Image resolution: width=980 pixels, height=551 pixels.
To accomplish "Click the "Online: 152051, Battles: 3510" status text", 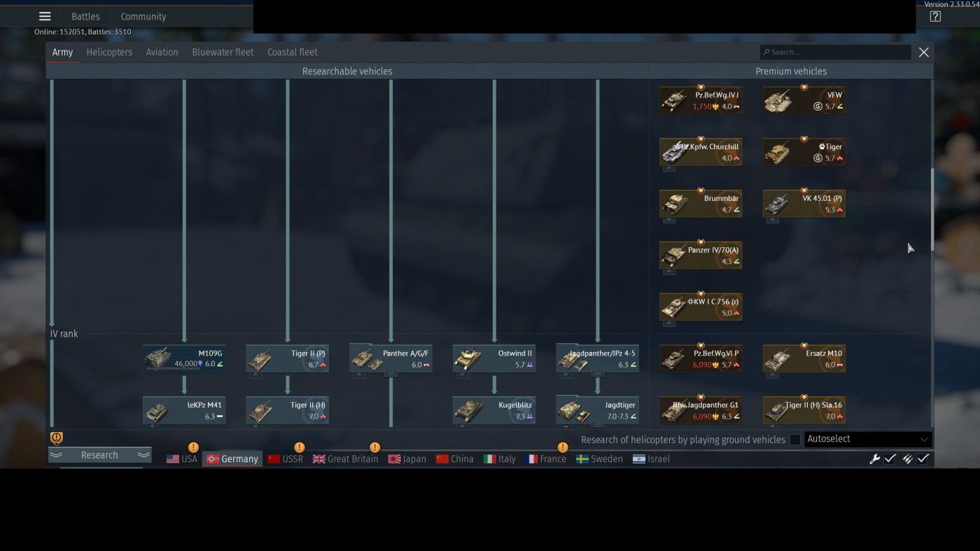I will [83, 32].
